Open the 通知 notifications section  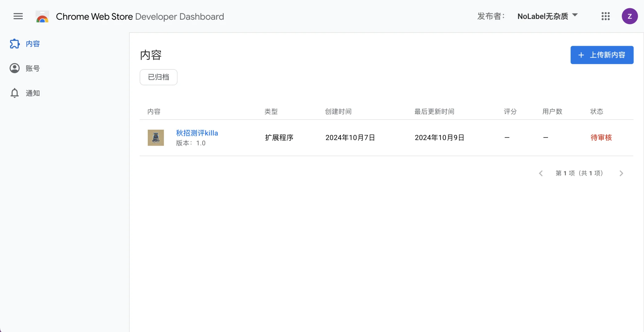tap(33, 93)
